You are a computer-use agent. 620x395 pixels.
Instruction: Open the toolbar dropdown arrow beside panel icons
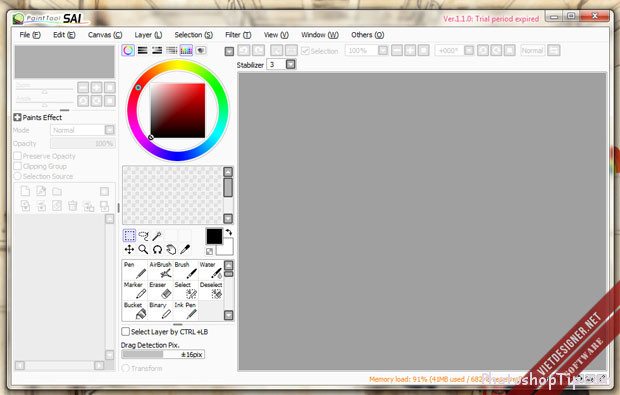pyautogui.click(x=229, y=51)
